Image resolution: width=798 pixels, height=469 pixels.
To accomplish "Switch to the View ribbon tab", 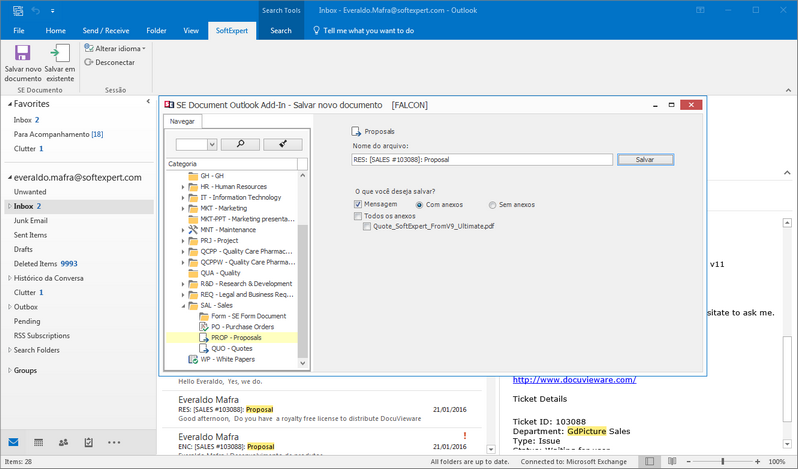I will pos(191,31).
